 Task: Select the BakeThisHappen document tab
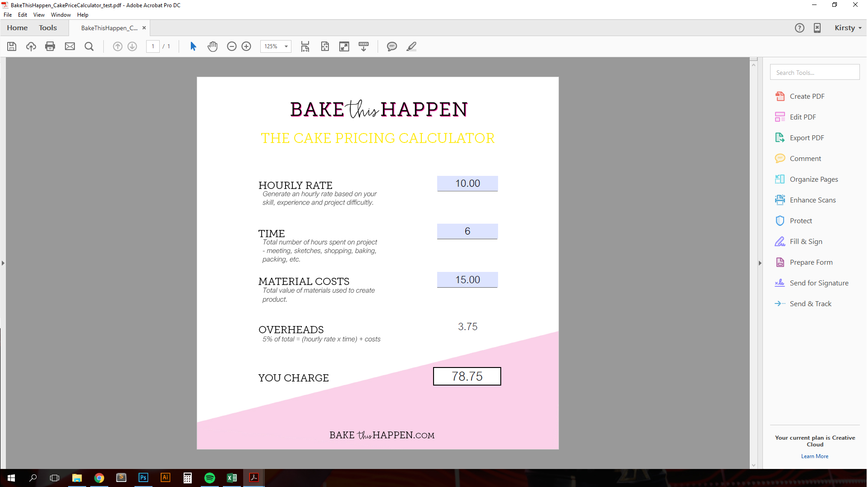pyautogui.click(x=109, y=28)
